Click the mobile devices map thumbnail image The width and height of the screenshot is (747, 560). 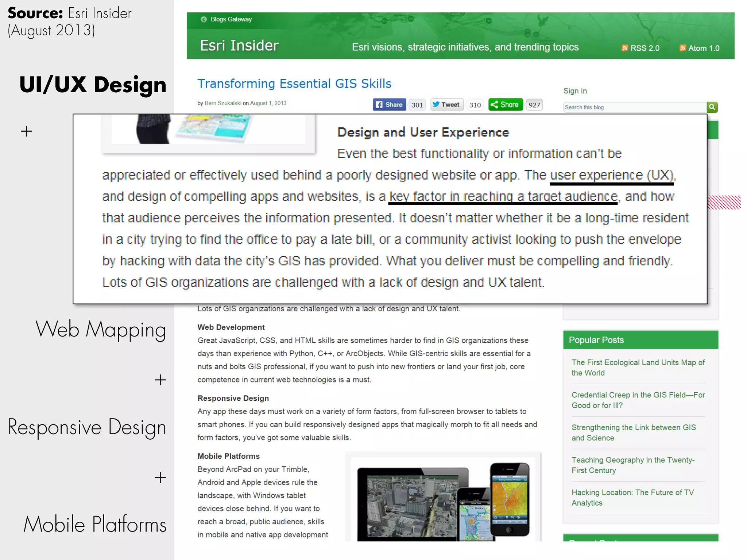tap(443, 501)
